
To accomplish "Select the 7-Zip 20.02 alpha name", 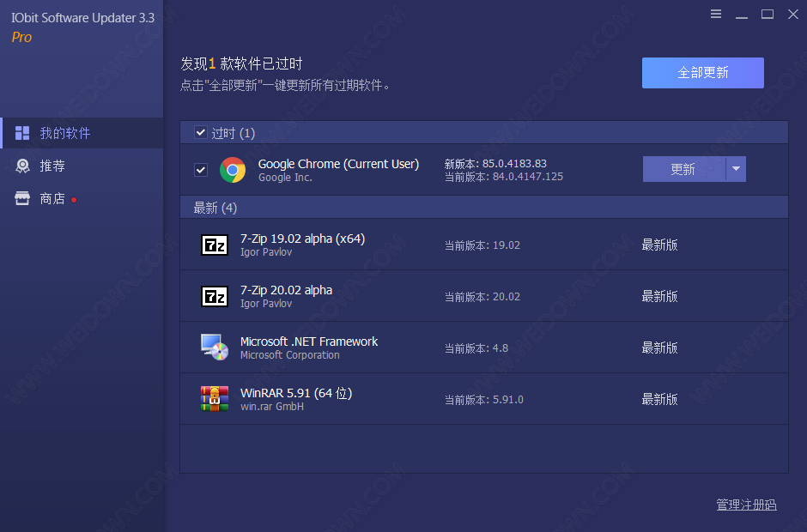I will [x=286, y=290].
